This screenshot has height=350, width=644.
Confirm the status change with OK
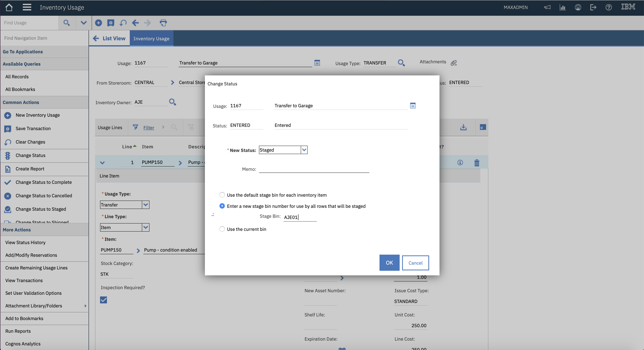389,263
